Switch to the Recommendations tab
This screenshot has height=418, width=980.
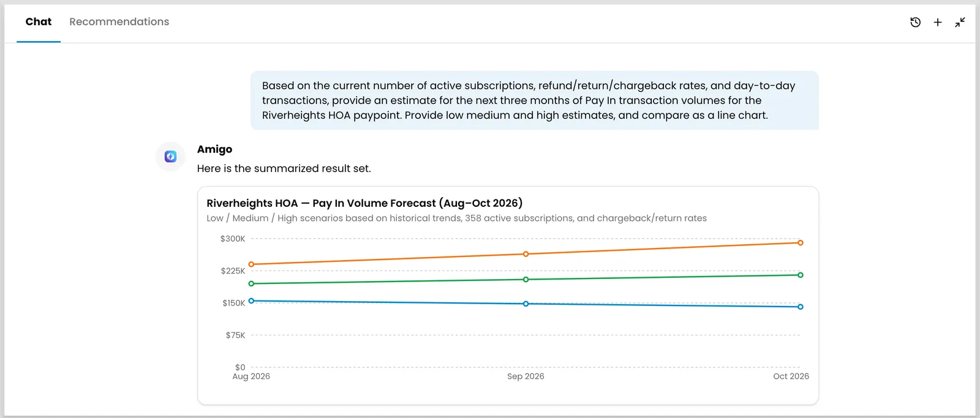point(119,22)
